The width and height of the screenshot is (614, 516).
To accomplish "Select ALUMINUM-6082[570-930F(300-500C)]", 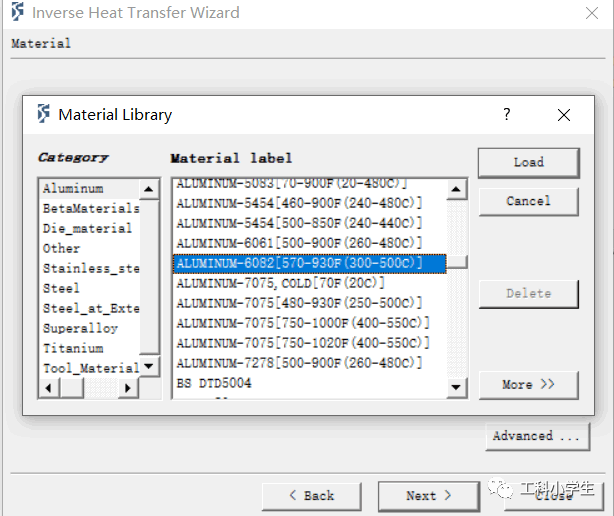I will [309, 263].
